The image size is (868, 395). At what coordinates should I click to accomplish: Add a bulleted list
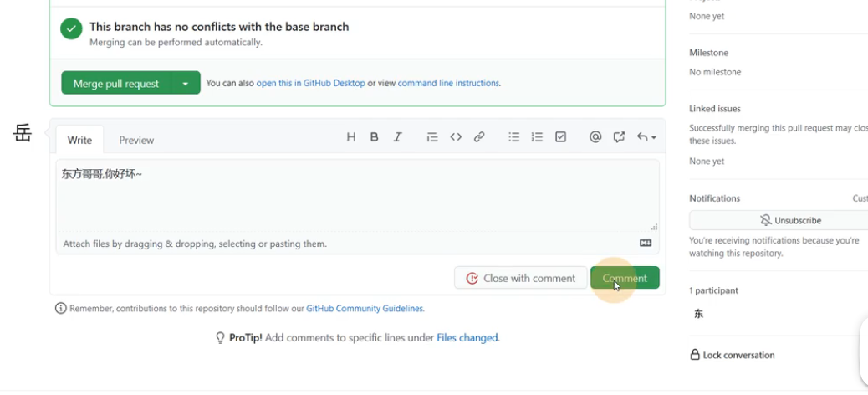click(514, 137)
